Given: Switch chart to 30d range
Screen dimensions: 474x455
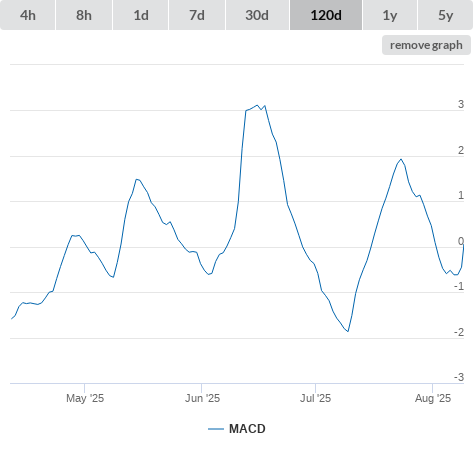Looking at the screenshot, I should click(257, 15).
